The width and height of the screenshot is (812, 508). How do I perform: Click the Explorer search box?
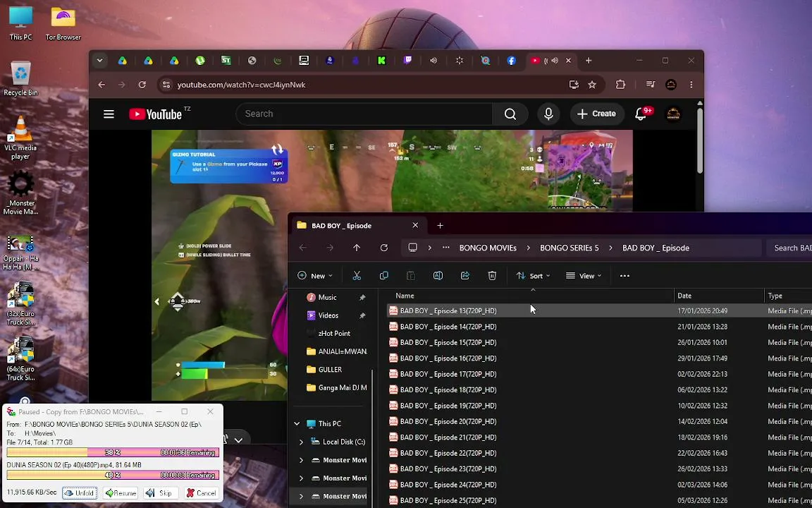click(789, 248)
